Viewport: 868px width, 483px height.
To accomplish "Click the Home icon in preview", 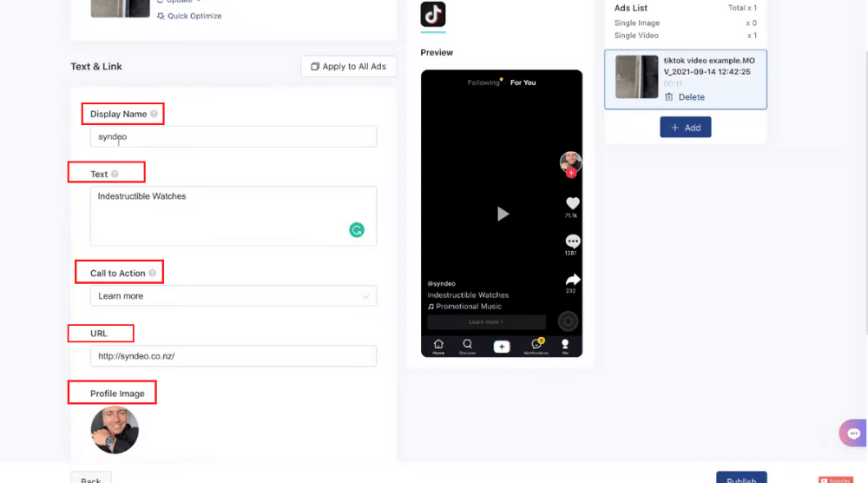I will [x=438, y=347].
